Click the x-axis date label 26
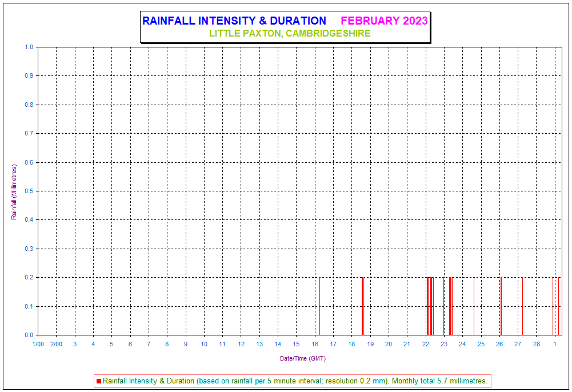The width and height of the screenshot is (572, 392). coord(499,344)
